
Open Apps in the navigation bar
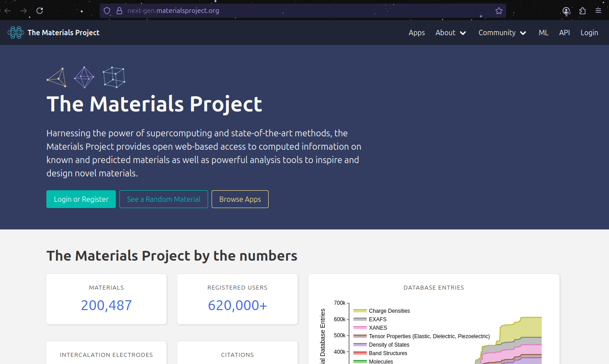pyautogui.click(x=417, y=33)
